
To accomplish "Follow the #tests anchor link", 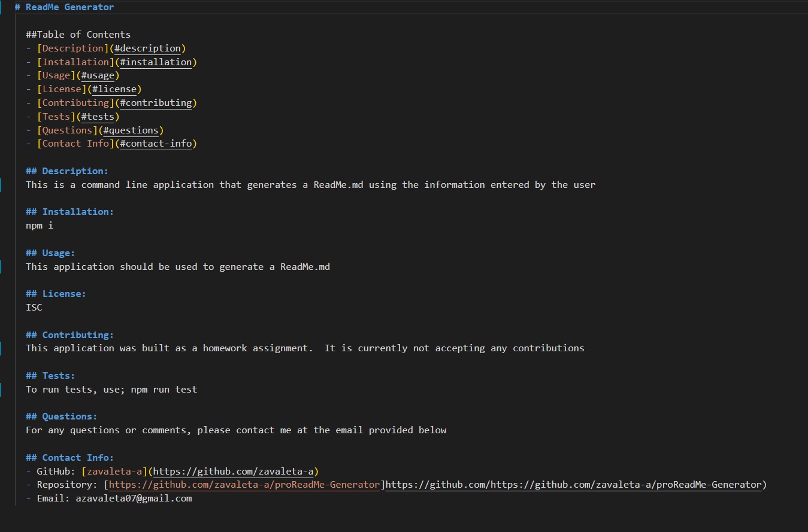I will 98,117.
